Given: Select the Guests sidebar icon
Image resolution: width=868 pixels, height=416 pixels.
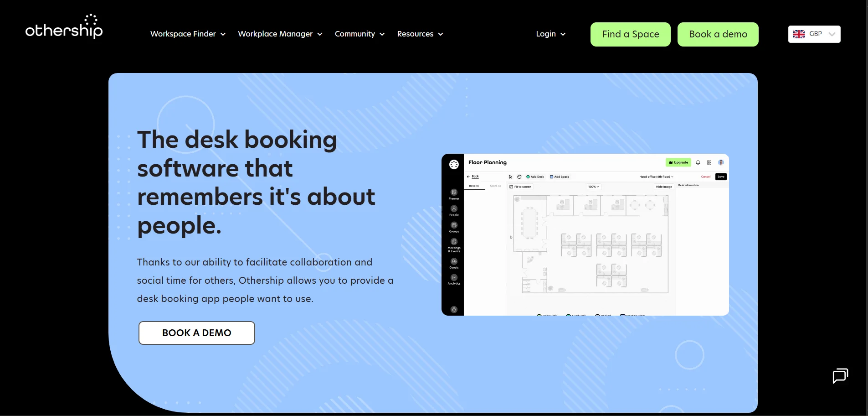Looking at the screenshot, I should point(454,261).
